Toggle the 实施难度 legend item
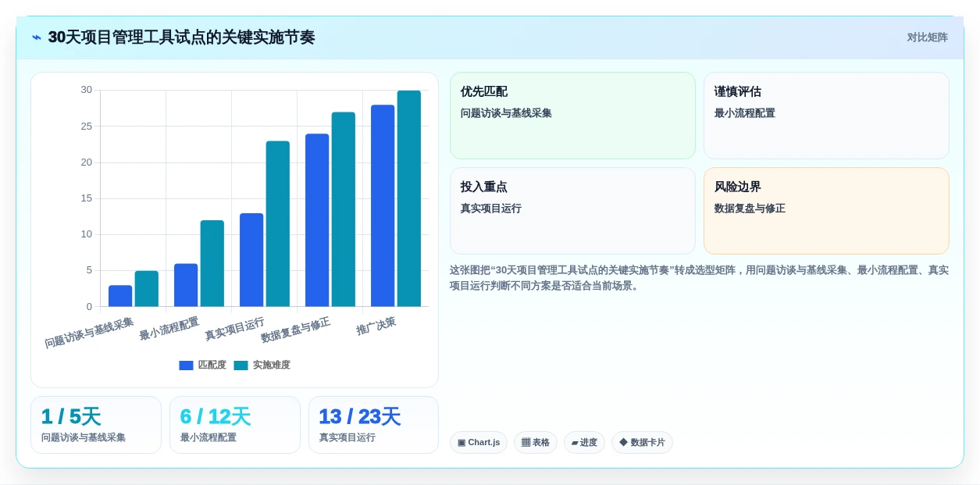Viewport: 980px width, 485px height. [x=262, y=365]
